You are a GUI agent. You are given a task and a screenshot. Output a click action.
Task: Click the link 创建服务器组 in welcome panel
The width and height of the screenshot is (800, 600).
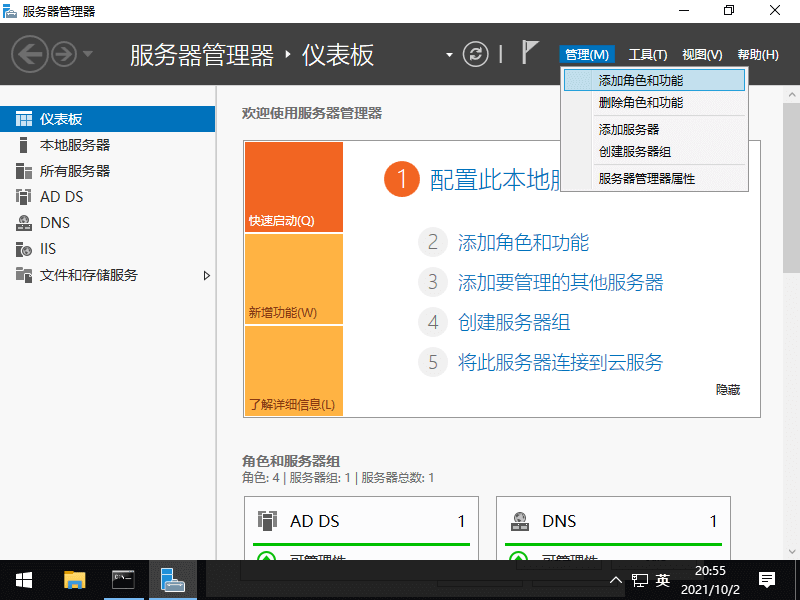(x=514, y=322)
